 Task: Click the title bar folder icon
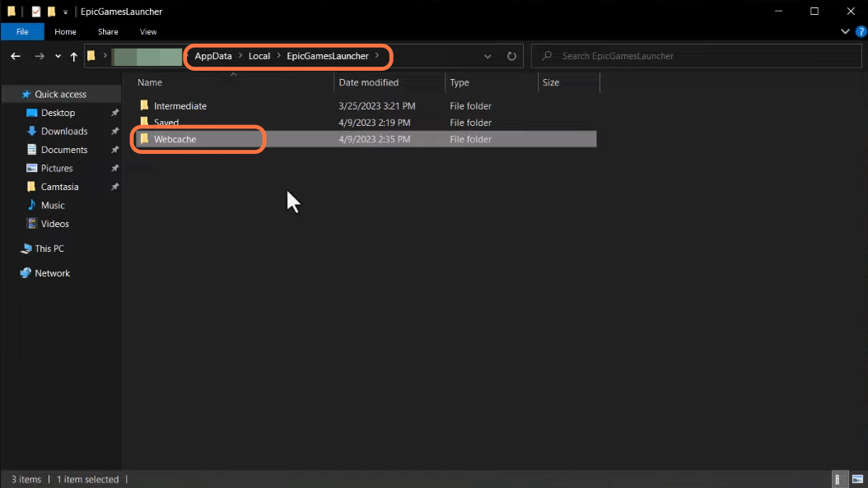pos(12,11)
